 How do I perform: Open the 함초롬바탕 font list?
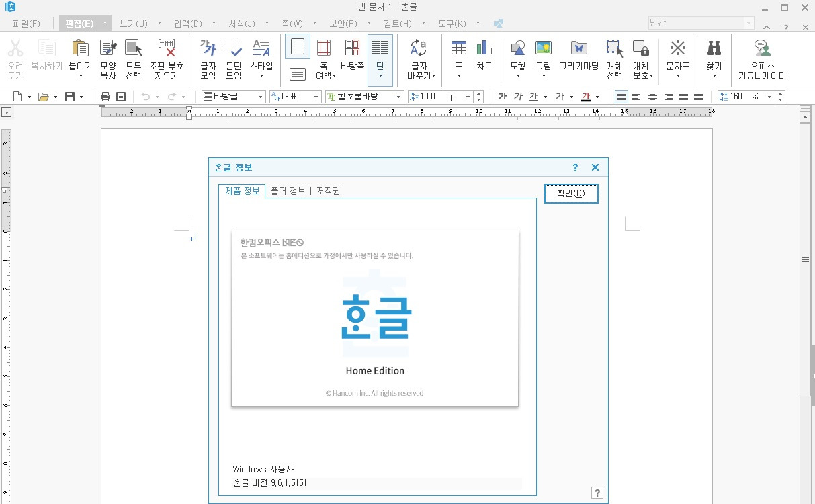tap(398, 96)
